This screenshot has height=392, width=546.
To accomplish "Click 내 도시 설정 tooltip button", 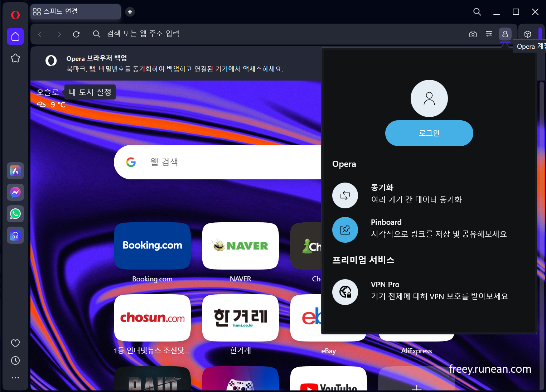I will tap(90, 92).
